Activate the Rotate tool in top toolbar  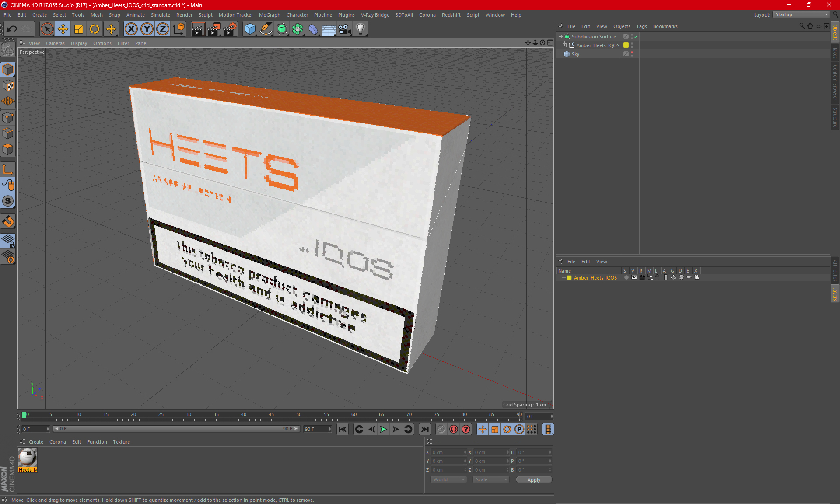click(94, 29)
